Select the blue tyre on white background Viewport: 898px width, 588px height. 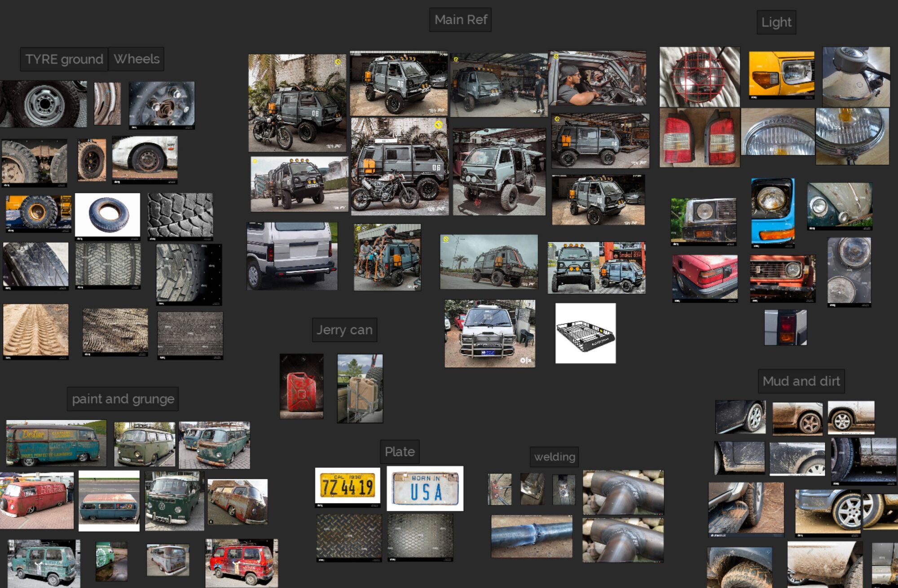click(108, 216)
